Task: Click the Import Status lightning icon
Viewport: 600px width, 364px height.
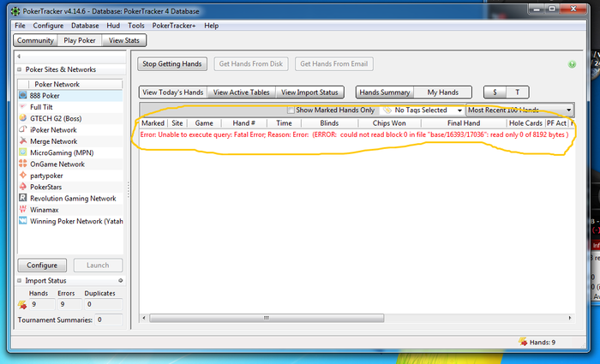Action: (x=22, y=305)
